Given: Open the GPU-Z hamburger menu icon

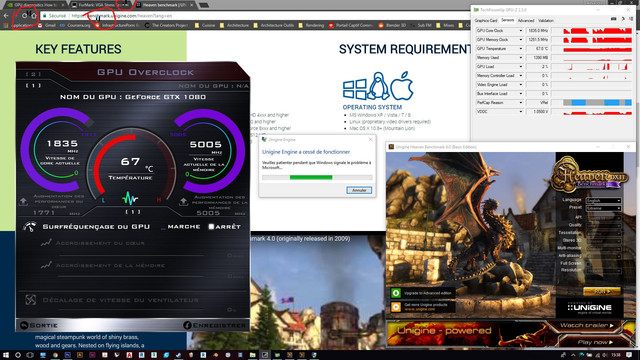Looking at the screenshot, I should [631, 19].
